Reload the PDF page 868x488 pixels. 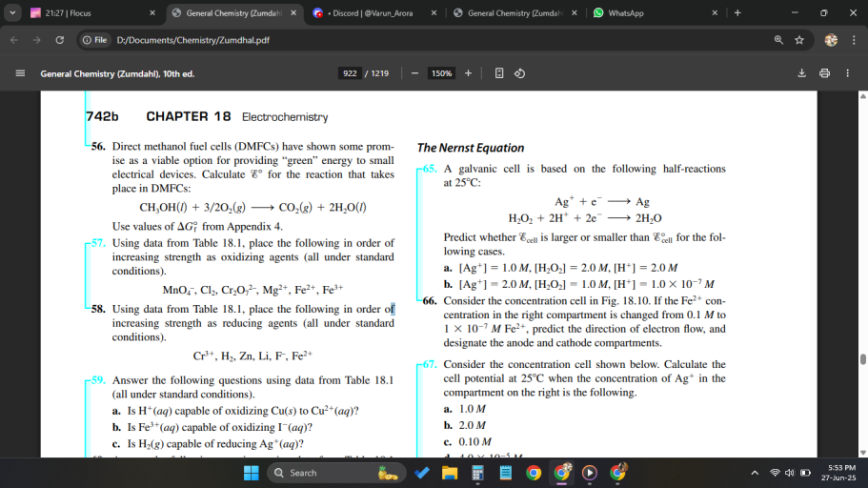pos(60,40)
